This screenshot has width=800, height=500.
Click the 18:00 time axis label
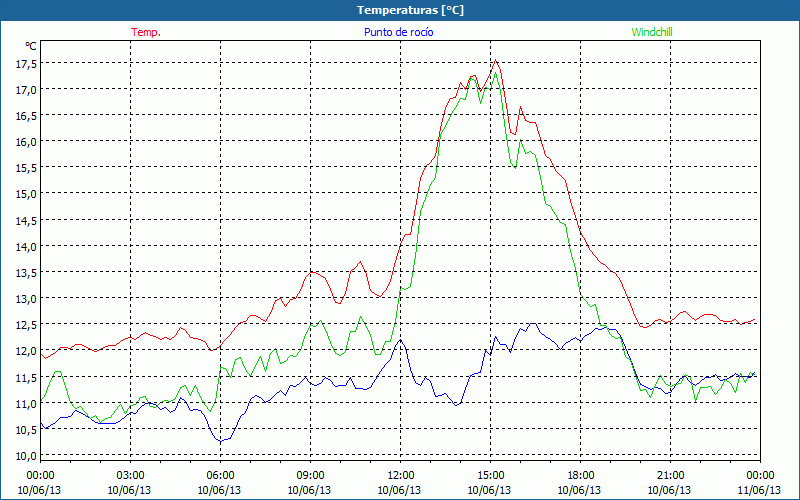coord(580,476)
